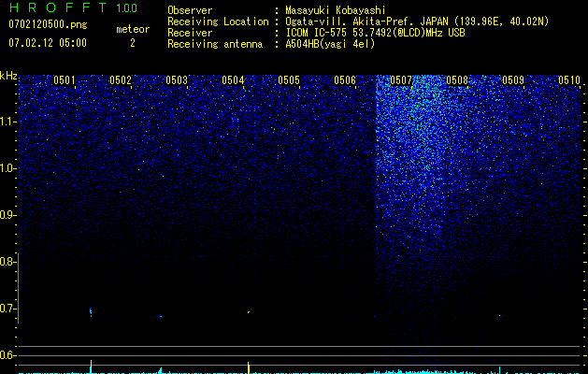Screen dimensions: 588x374
Task: Click the meteor echo after 0504
Action: point(249,311)
